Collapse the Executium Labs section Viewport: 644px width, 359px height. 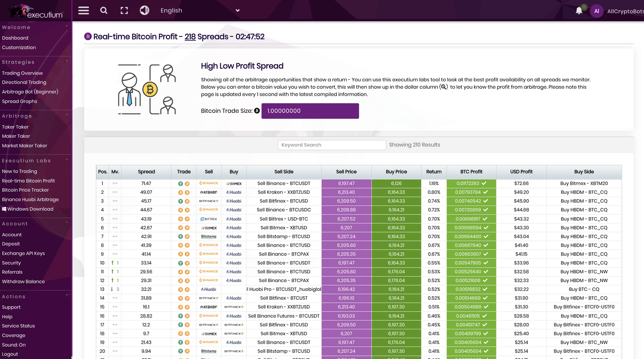click(x=67, y=160)
